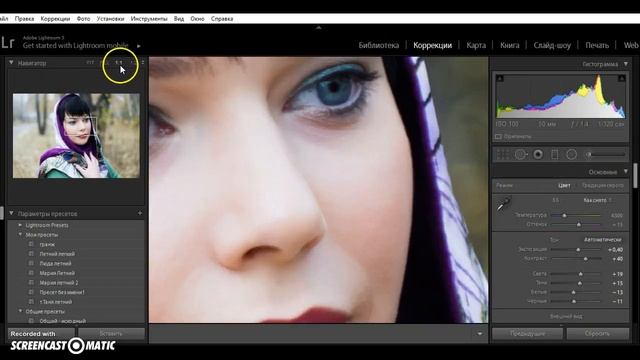
Task: Collapse the Основные panel
Action: tap(626, 172)
